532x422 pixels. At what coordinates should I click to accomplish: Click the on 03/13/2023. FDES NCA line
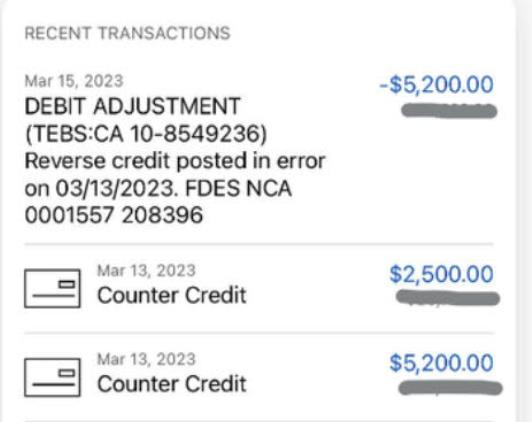(x=158, y=188)
